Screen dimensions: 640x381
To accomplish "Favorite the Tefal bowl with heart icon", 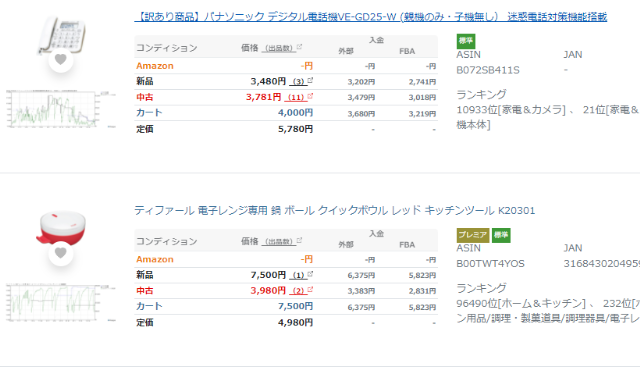I will 60,253.
